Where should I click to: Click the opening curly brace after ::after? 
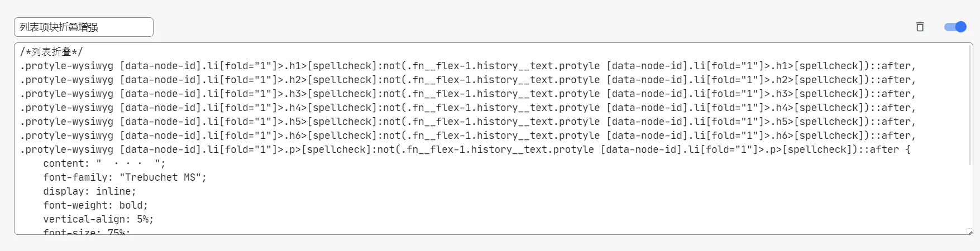tap(908, 149)
